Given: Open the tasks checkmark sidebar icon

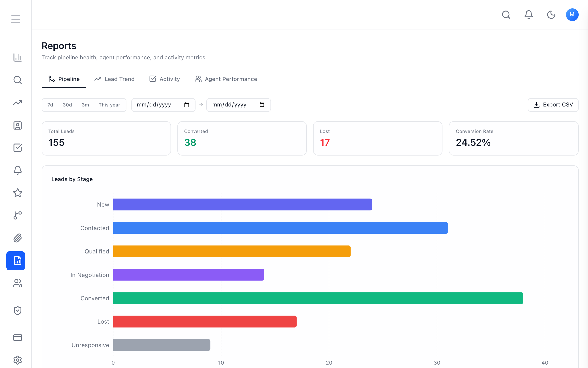Looking at the screenshot, I should [18, 148].
